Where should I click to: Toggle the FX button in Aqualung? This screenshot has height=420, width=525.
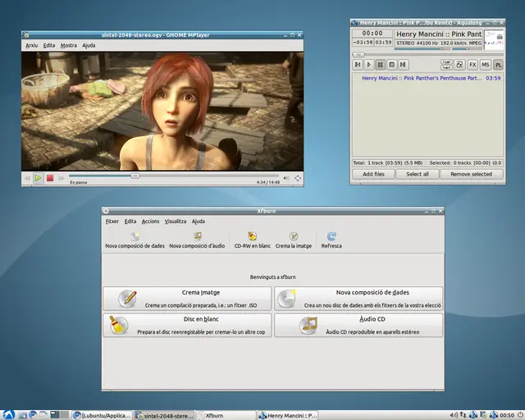472,65
